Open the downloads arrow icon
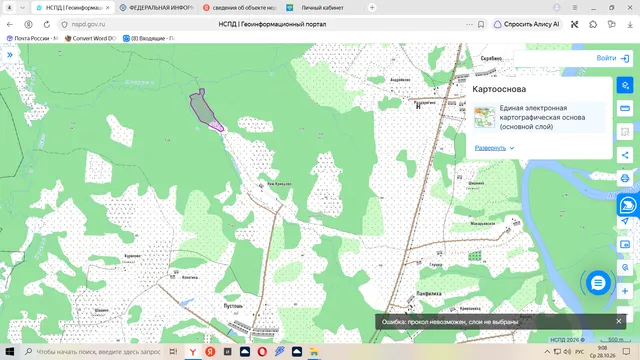This screenshot has width=640, height=360. [x=630, y=24]
